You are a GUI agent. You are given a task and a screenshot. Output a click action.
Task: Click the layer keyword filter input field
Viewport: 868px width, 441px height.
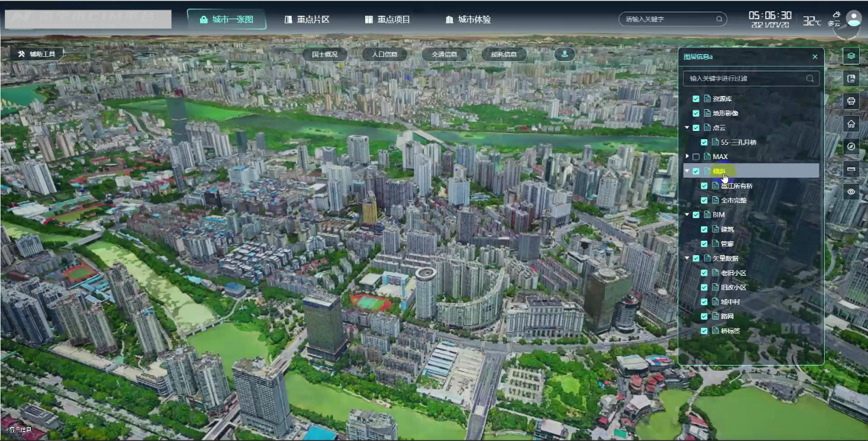click(x=745, y=78)
